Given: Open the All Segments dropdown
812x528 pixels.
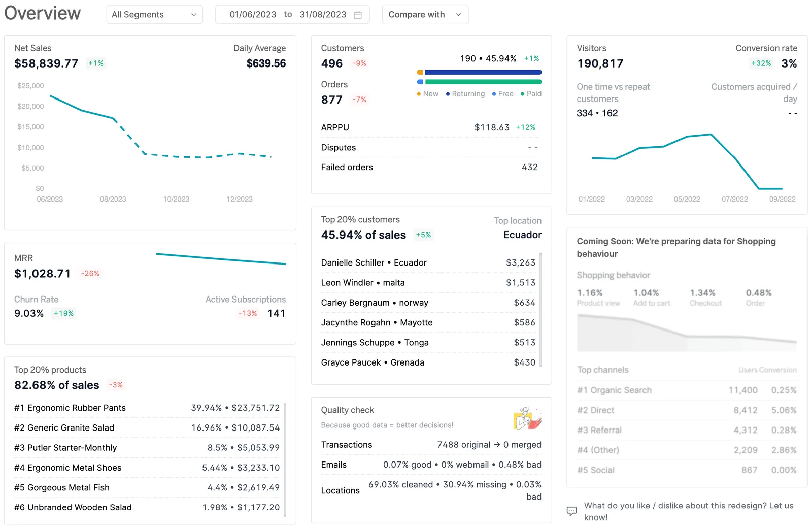Looking at the screenshot, I should point(154,15).
